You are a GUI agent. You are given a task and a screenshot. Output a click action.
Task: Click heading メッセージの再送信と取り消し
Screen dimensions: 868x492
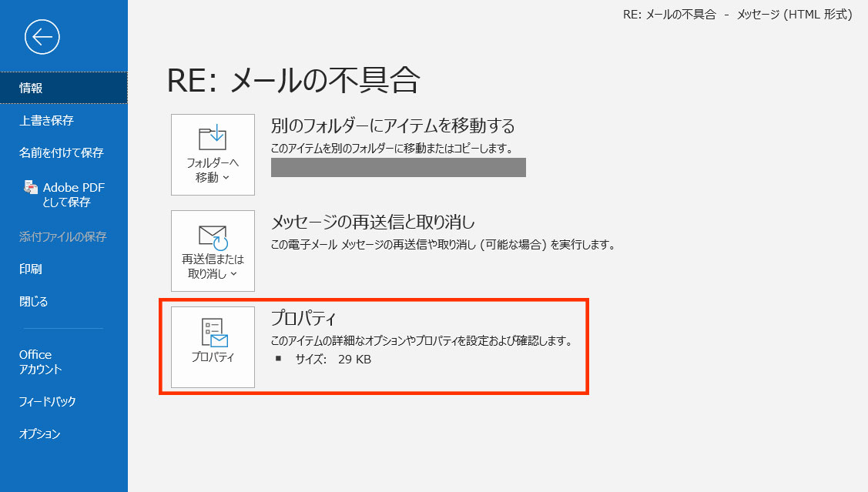[x=373, y=222]
